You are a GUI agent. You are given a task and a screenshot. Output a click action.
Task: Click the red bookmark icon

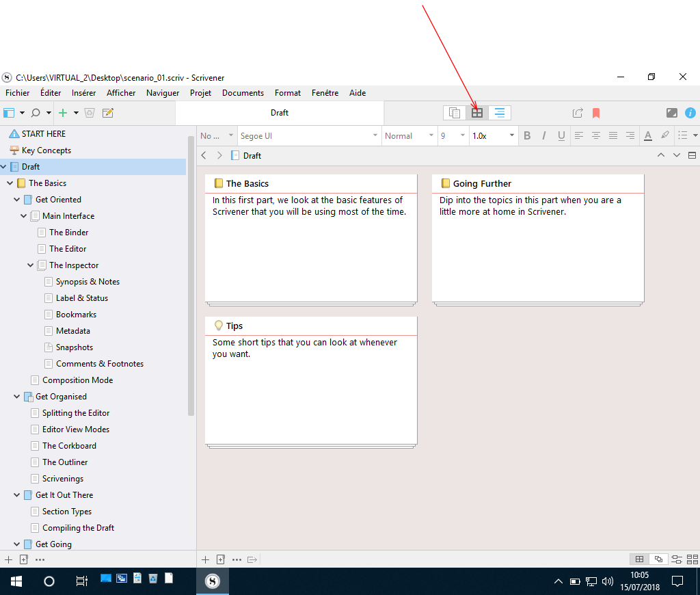click(596, 113)
